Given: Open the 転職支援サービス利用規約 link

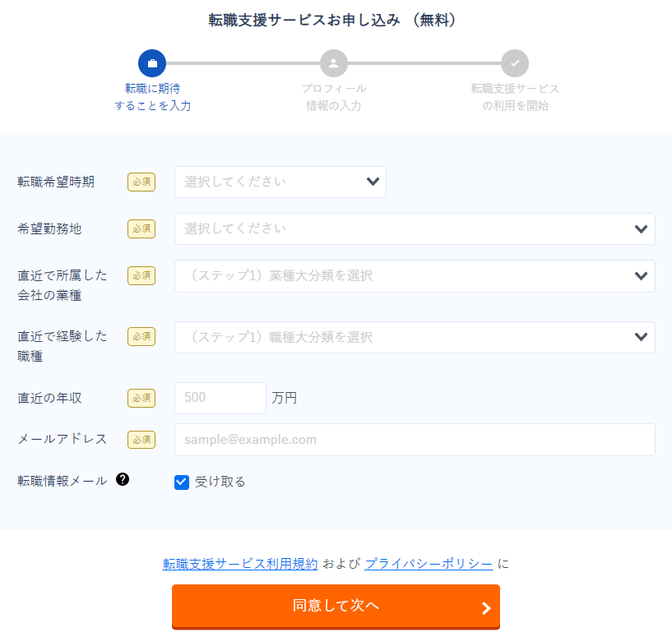Looking at the screenshot, I should coord(239,564).
